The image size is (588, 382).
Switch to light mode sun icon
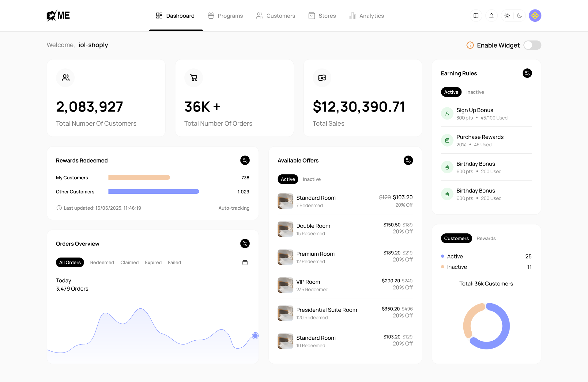[x=507, y=16]
